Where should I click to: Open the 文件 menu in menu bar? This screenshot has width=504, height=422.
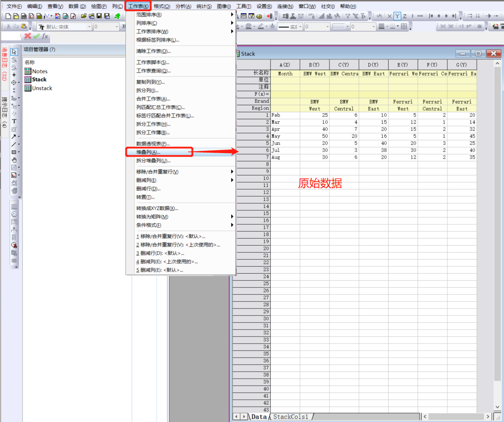coord(14,6)
